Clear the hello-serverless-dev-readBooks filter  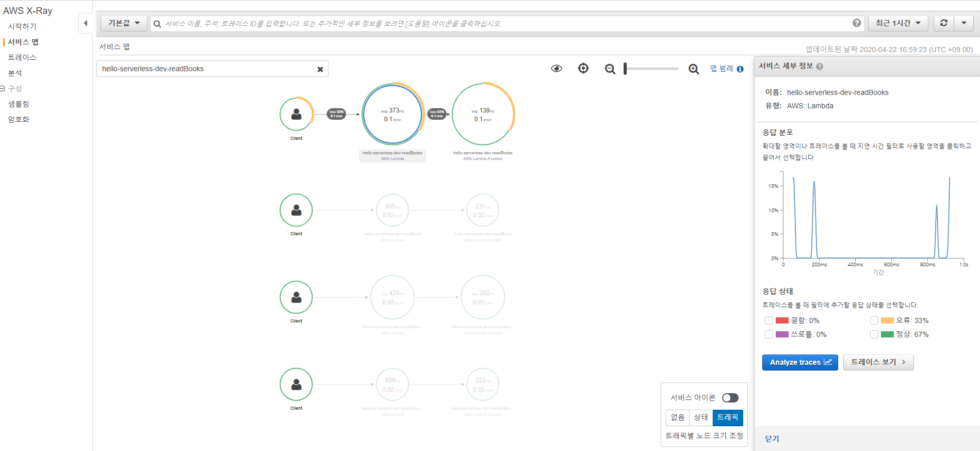320,69
